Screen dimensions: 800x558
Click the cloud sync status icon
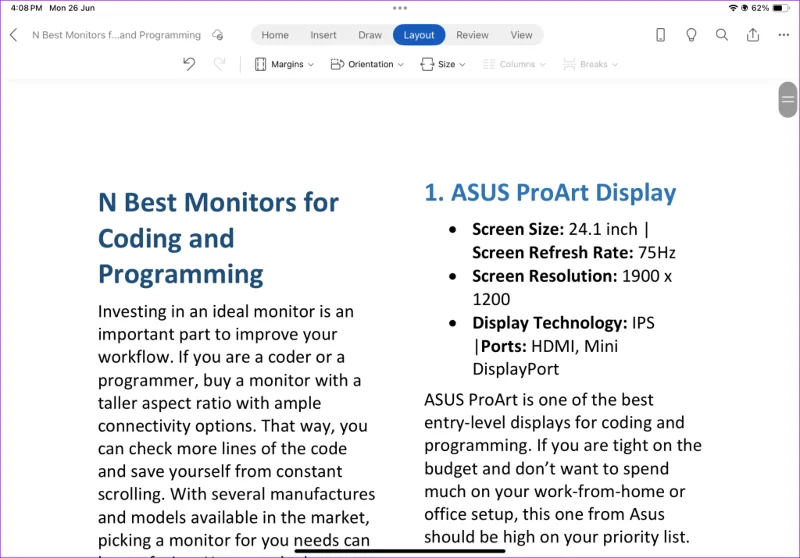pyautogui.click(x=218, y=35)
